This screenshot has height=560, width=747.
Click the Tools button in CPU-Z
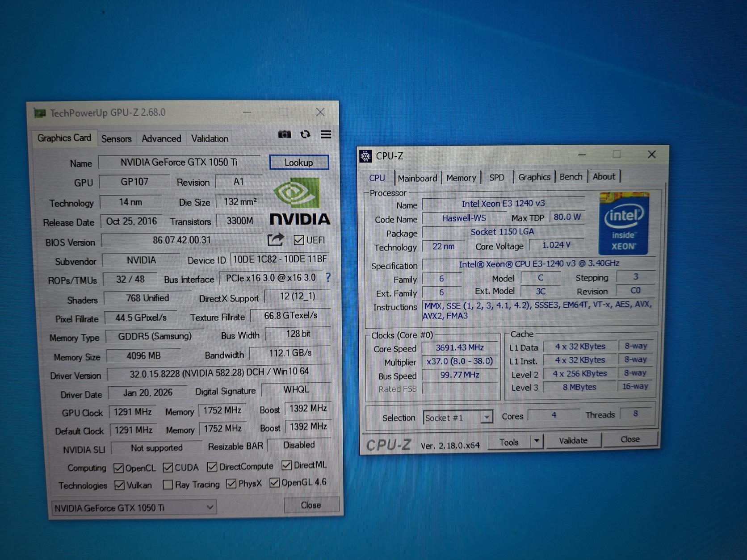click(509, 442)
